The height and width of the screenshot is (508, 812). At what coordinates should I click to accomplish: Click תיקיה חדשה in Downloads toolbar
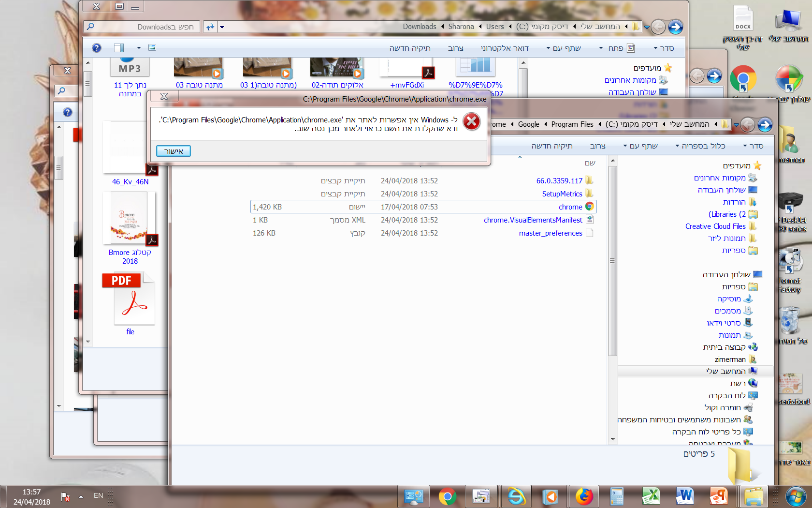[410, 48]
